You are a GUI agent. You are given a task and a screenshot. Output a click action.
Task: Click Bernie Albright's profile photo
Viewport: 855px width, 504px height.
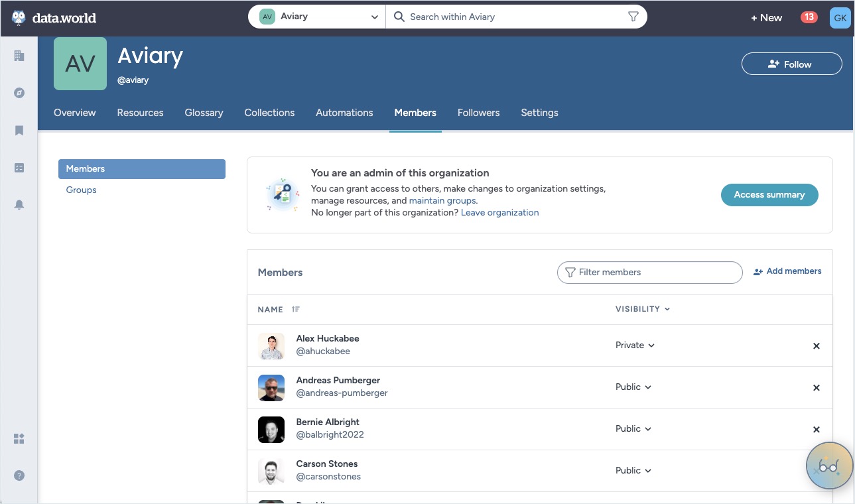coord(271,429)
